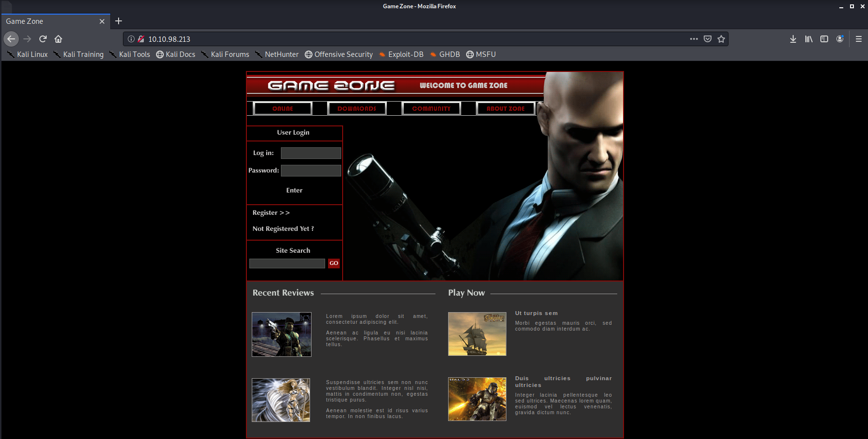868x439 pixels.
Task: Open Exploit-DB bookmark
Action: [401, 54]
